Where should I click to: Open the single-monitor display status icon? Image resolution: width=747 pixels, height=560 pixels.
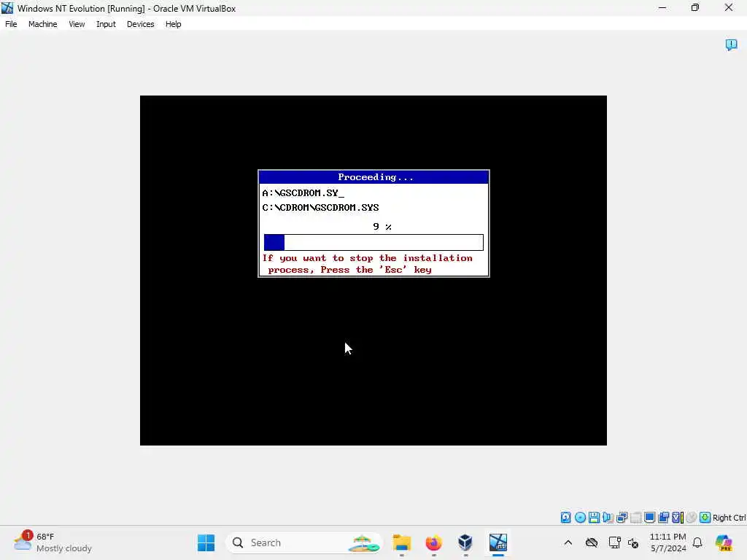[x=649, y=518]
